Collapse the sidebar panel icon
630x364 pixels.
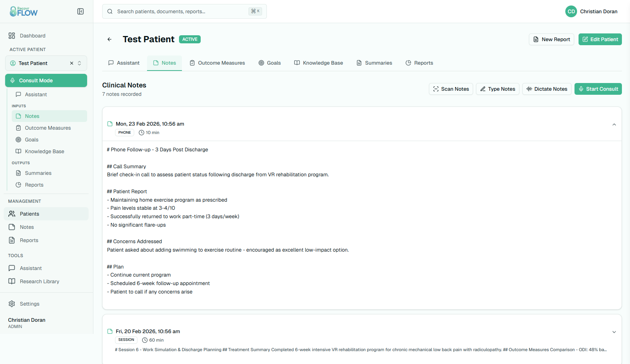tap(80, 11)
